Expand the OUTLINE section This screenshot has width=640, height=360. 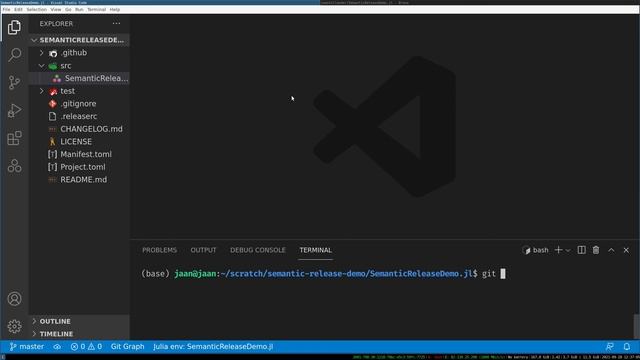click(79, 321)
